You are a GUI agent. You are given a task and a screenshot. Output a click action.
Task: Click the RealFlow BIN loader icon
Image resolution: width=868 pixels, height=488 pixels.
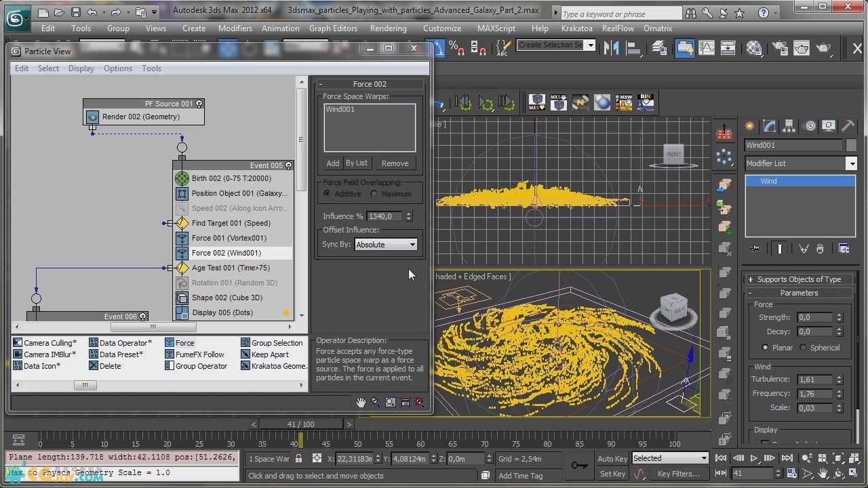point(645,102)
